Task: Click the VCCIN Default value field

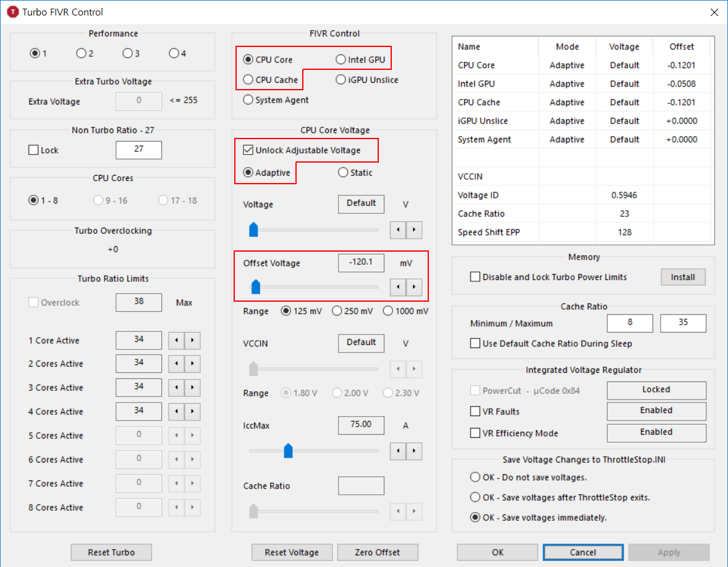Action: 361,343
